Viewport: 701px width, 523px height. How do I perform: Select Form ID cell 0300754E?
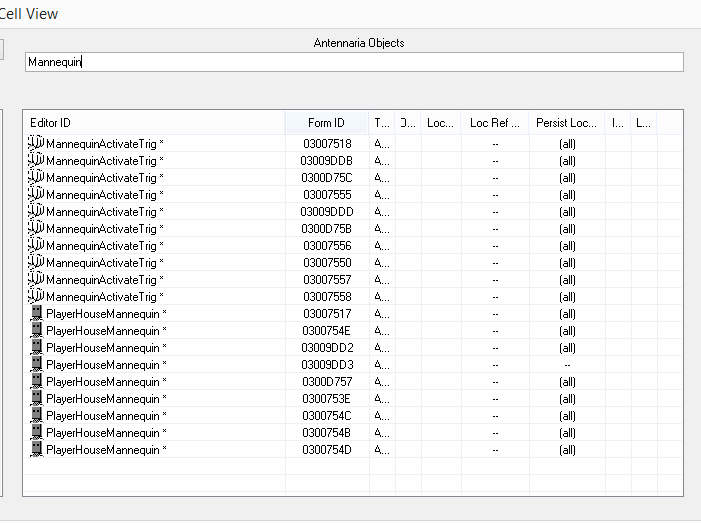click(x=326, y=331)
